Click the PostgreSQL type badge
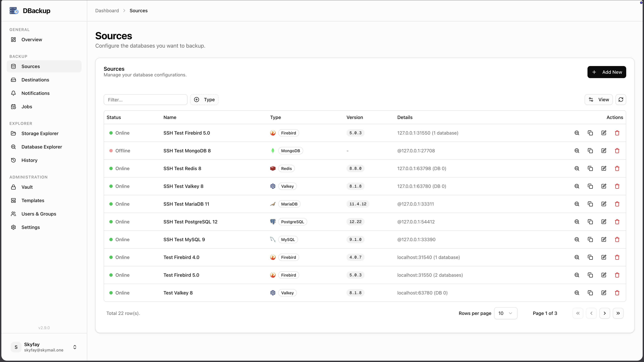The width and height of the screenshot is (644, 362). coord(292,222)
